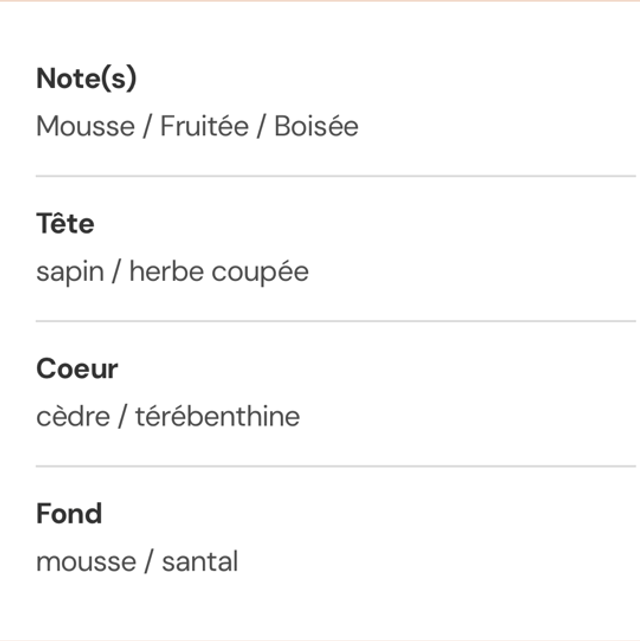Click the slash between sapin and herbe coupée

[x=117, y=272]
